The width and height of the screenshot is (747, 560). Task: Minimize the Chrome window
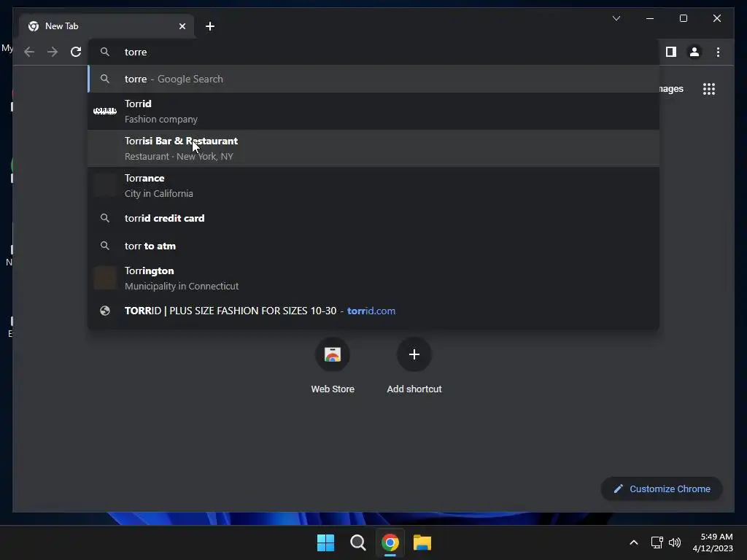650,18
